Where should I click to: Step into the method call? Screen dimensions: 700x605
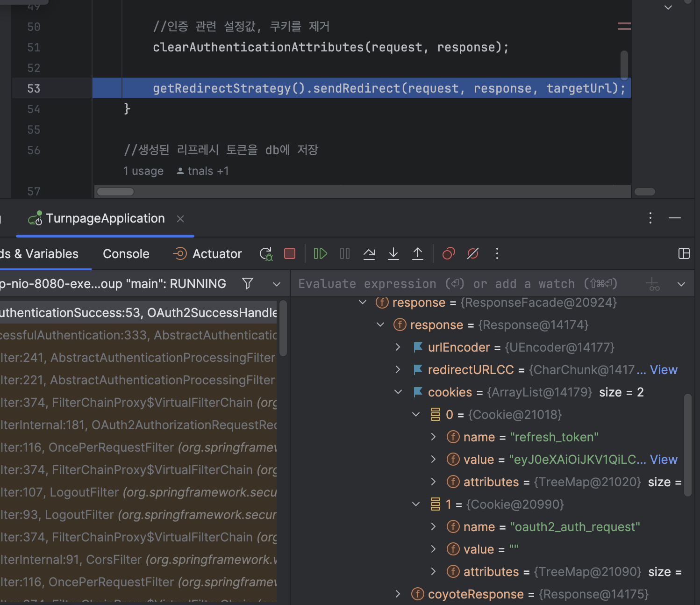point(393,254)
